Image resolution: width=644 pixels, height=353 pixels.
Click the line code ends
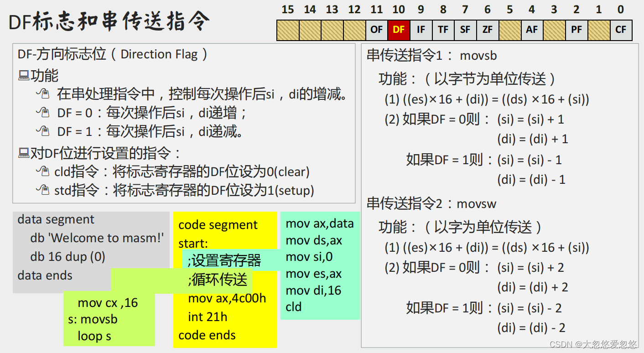click(207, 335)
